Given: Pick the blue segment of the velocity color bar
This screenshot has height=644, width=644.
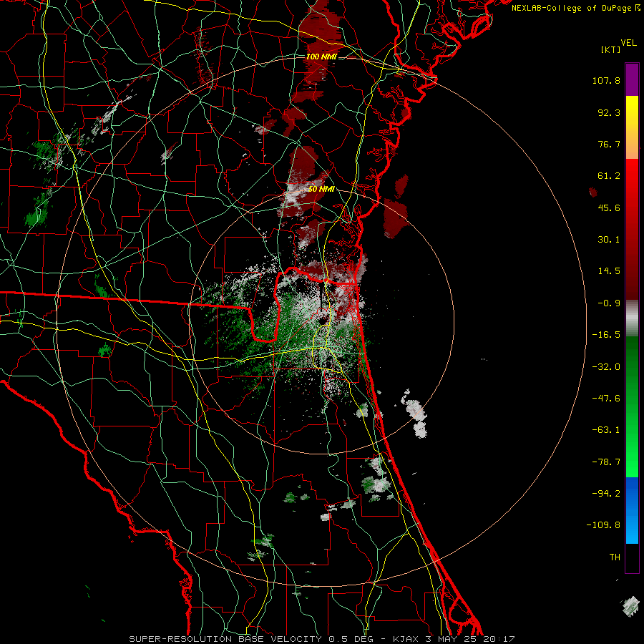Looking at the screenshot, I should tap(632, 510).
